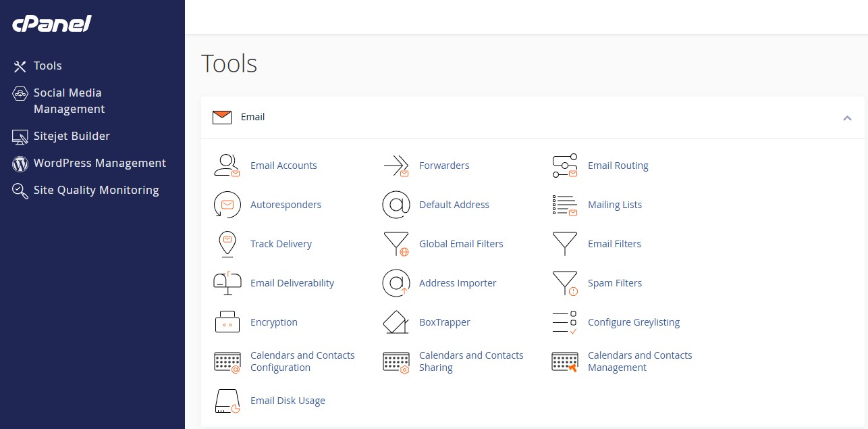The width and height of the screenshot is (868, 429).
Task: Click the Email section header label
Action: pyautogui.click(x=252, y=118)
